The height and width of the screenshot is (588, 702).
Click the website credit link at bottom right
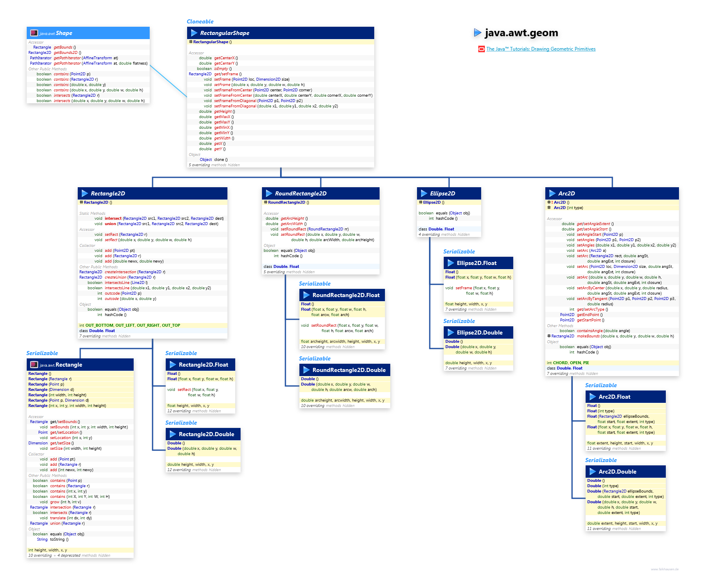coord(664,569)
